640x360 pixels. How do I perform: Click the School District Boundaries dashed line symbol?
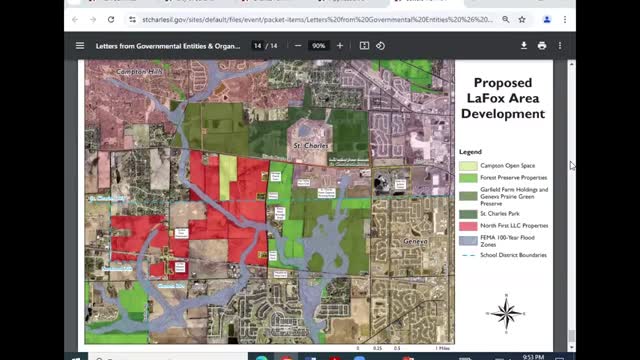(x=468, y=255)
